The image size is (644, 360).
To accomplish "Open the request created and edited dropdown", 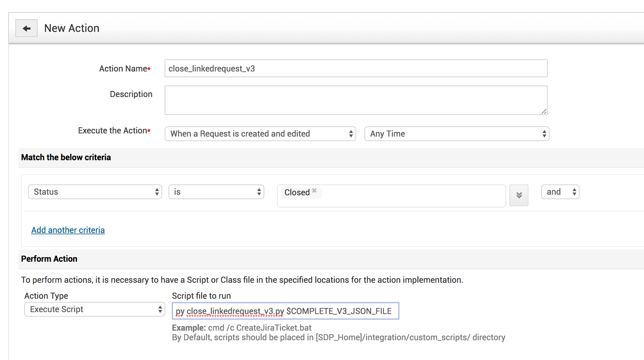I will (260, 134).
